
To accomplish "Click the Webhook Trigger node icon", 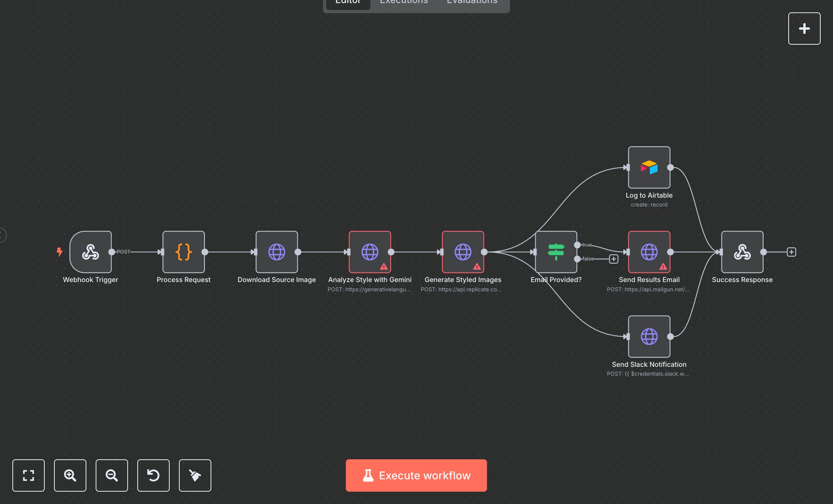I will [x=91, y=252].
